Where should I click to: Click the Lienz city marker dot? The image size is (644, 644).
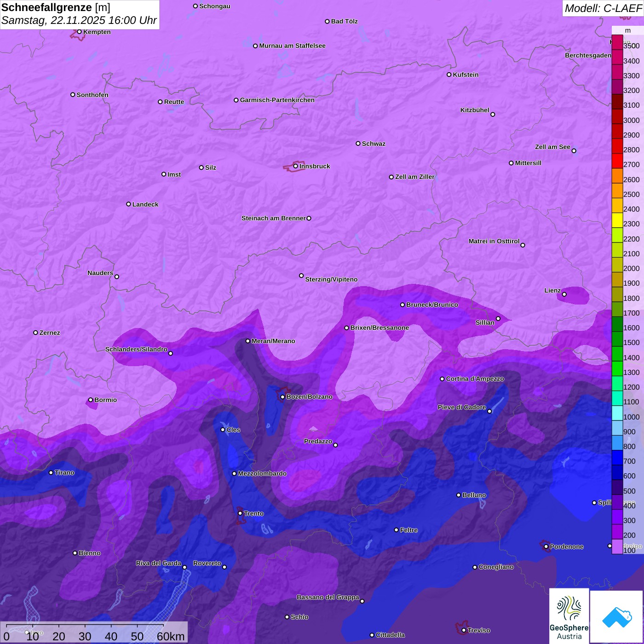coord(564,294)
